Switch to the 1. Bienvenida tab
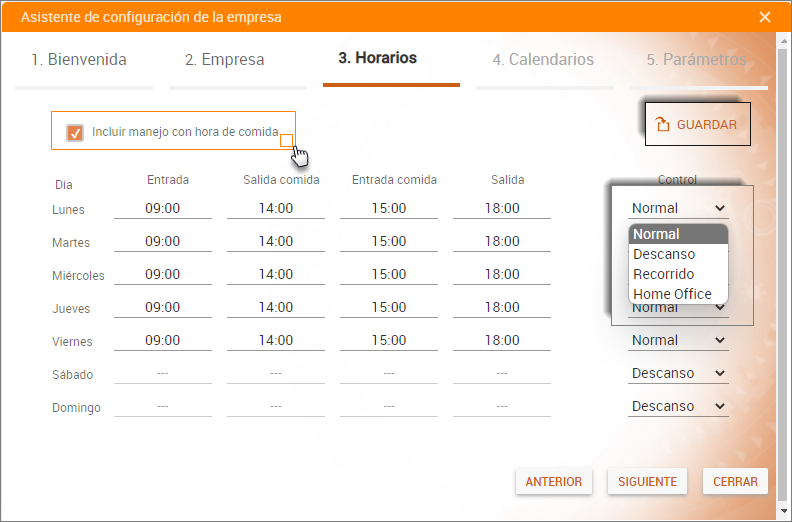Image resolution: width=792 pixels, height=522 pixels. point(73,60)
